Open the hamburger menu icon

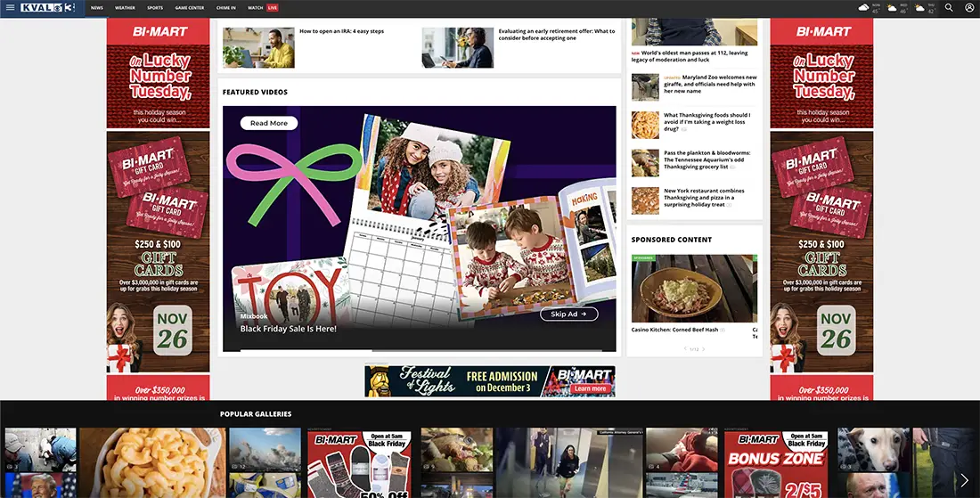pos(10,7)
